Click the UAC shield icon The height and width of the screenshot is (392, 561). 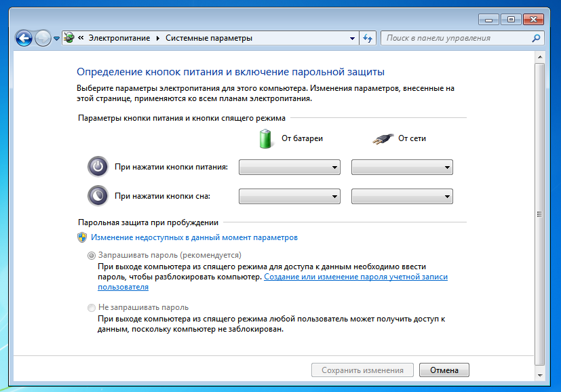[x=82, y=237]
